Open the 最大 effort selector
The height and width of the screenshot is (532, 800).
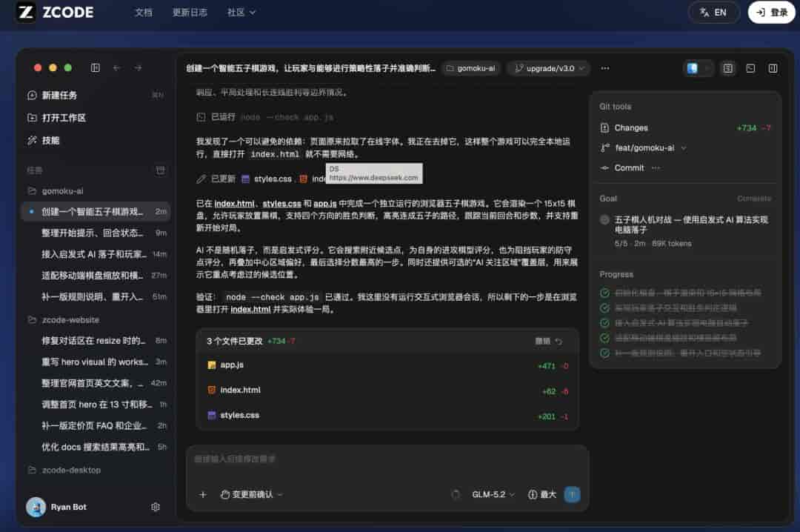coord(542,495)
